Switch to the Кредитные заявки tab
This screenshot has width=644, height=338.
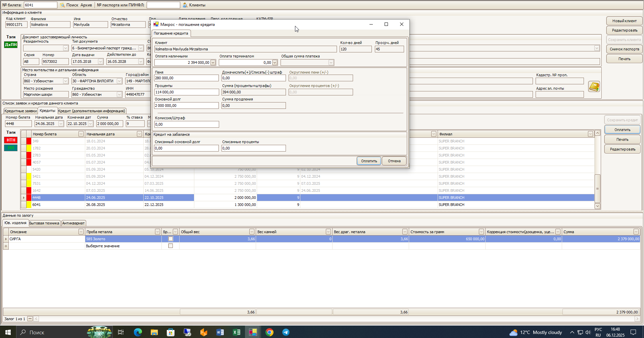point(20,111)
